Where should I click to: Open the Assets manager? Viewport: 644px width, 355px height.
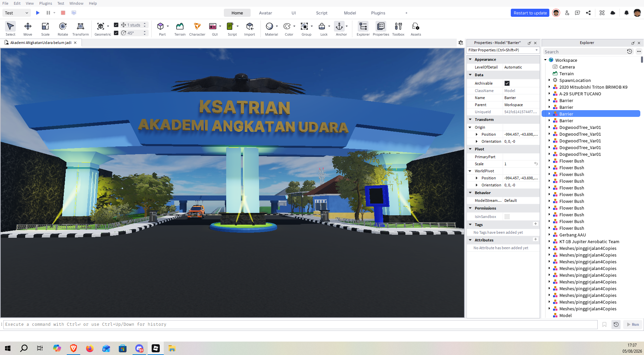coord(416,29)
